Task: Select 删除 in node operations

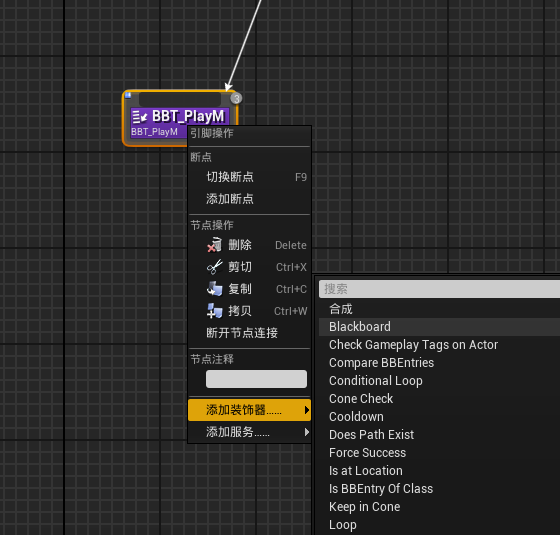Action: [x=249, y=245]
